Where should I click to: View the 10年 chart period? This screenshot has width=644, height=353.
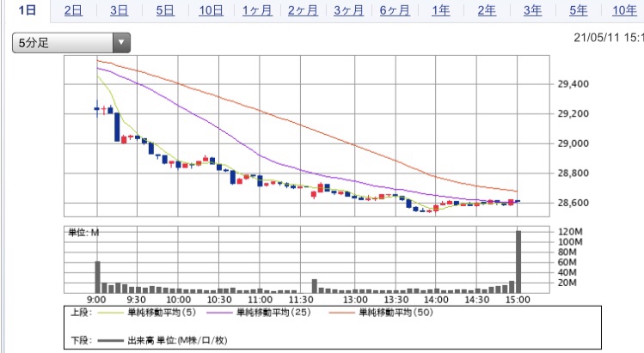(x=624, y=10)
